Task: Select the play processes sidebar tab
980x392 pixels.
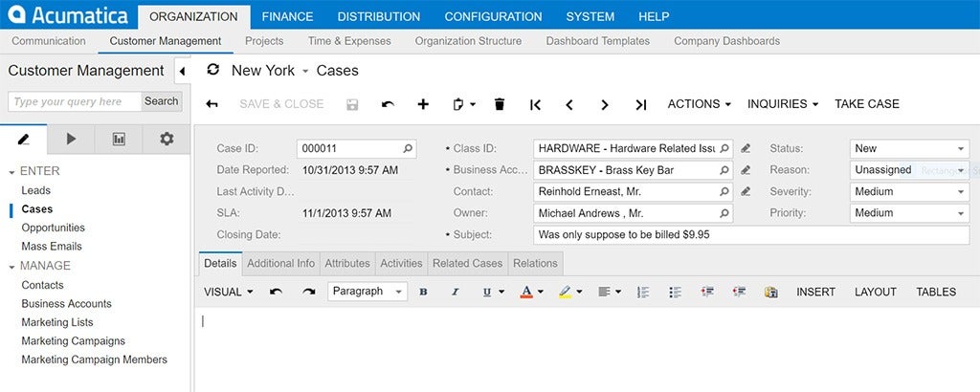Action: click(x=71, y=140)
